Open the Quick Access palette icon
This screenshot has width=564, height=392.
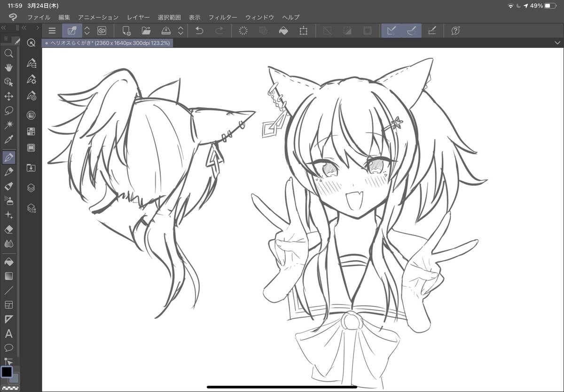(31, 43)
